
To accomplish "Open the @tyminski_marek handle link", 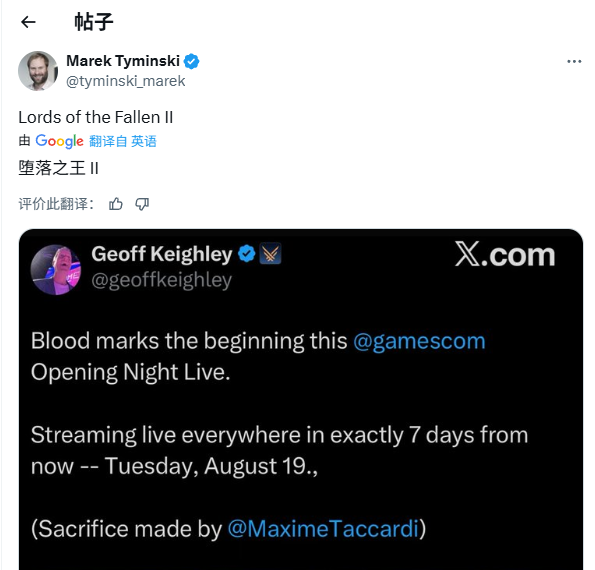I will pyautogui.click(x=126, y=81).
